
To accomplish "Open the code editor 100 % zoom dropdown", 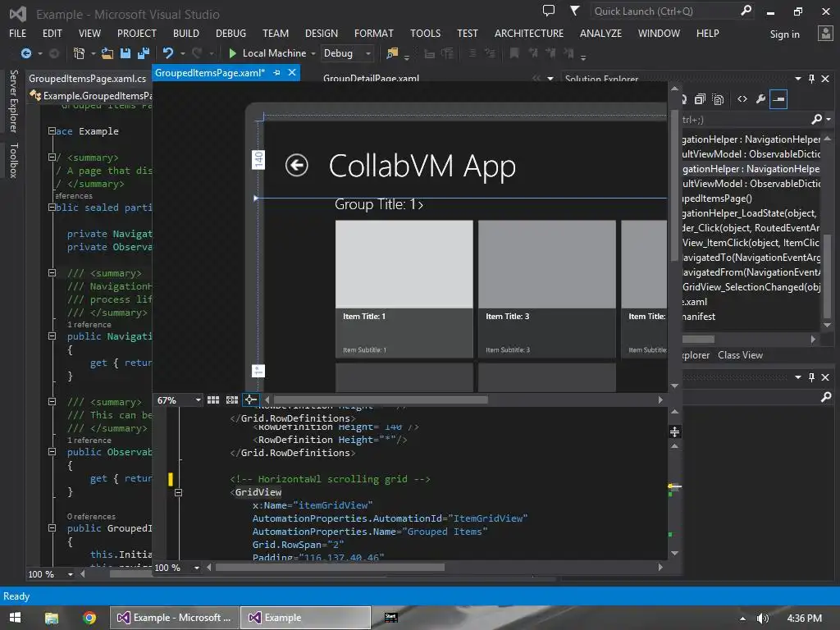I will tap(71, 574).
